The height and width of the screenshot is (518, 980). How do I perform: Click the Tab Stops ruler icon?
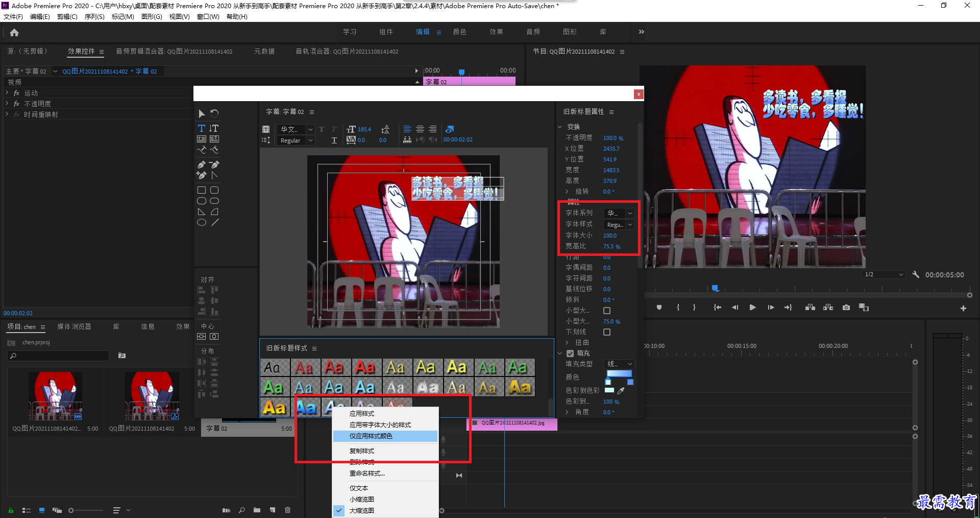coord(407,139)
